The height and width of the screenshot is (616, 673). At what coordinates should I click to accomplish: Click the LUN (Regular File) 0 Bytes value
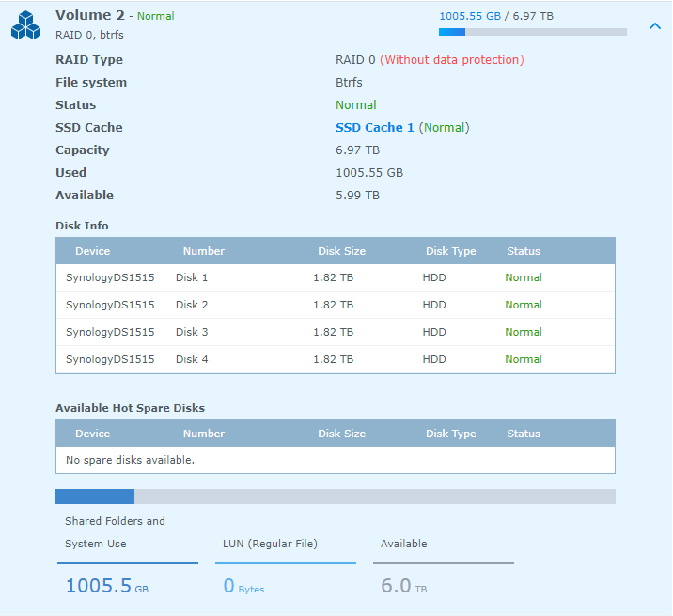click(243, 586)
